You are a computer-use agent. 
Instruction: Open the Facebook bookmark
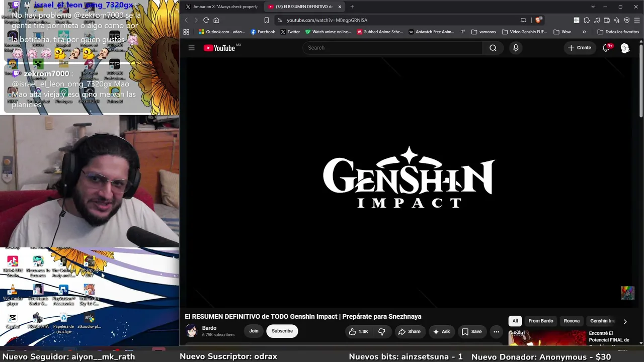263,32
